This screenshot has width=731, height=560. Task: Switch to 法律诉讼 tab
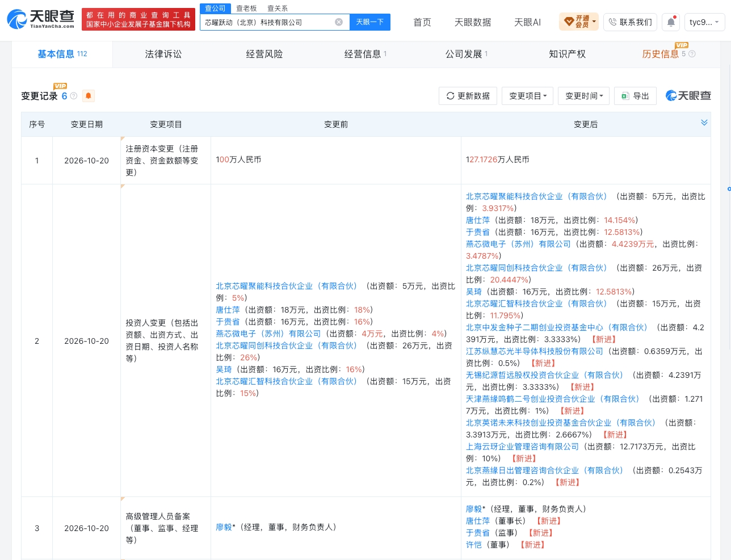(163, 54)
